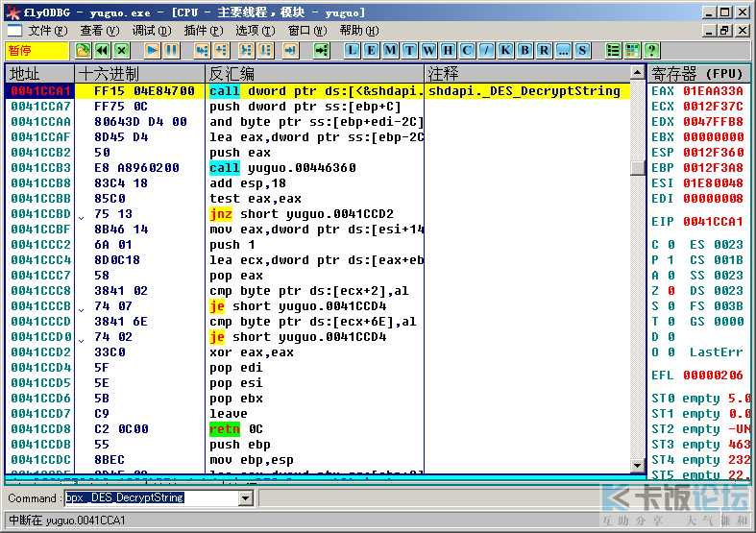Open the MDI child system menu icon
The height and width of the screenshot is (533, 756).
[14, 31]
